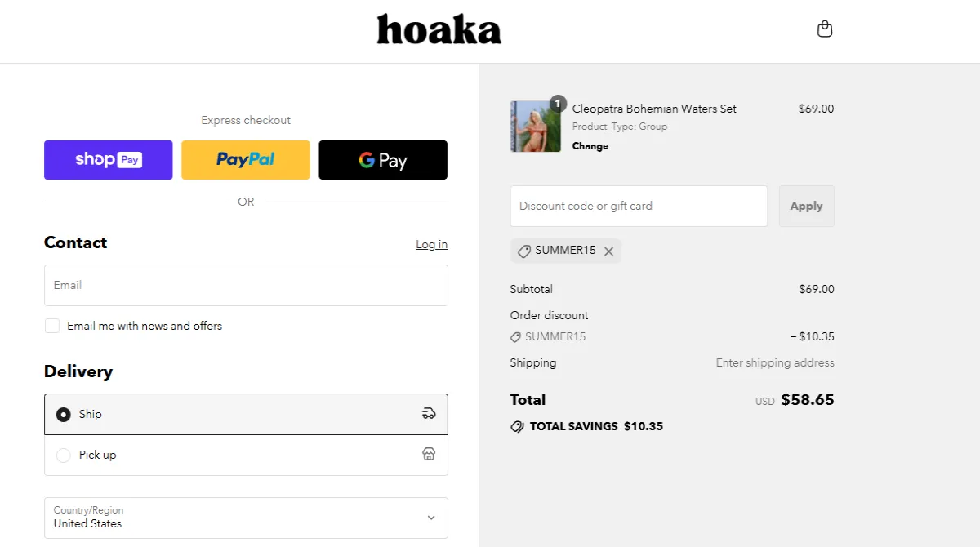
Task: Click the hoaka logo
Action: click(439, 29)
